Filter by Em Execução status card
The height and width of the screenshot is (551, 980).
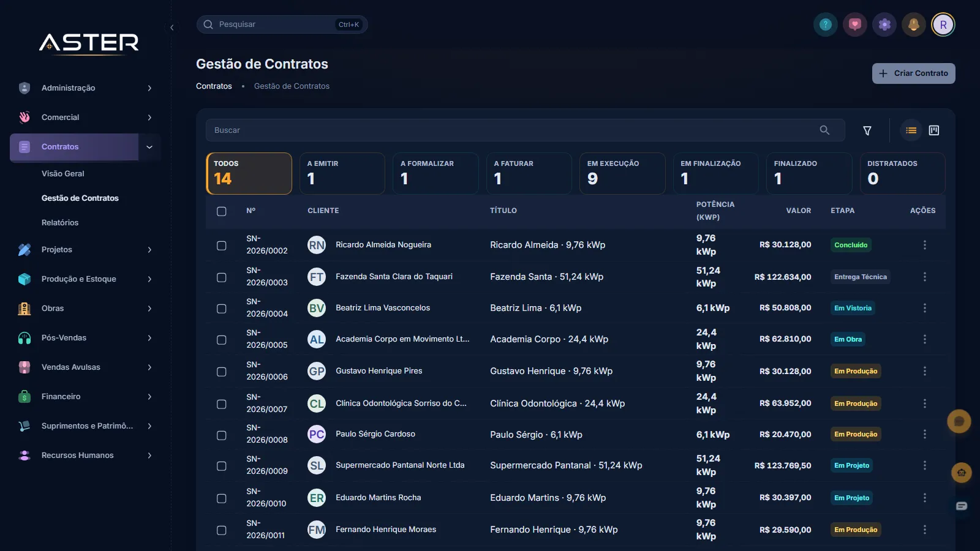pos(622,173)
